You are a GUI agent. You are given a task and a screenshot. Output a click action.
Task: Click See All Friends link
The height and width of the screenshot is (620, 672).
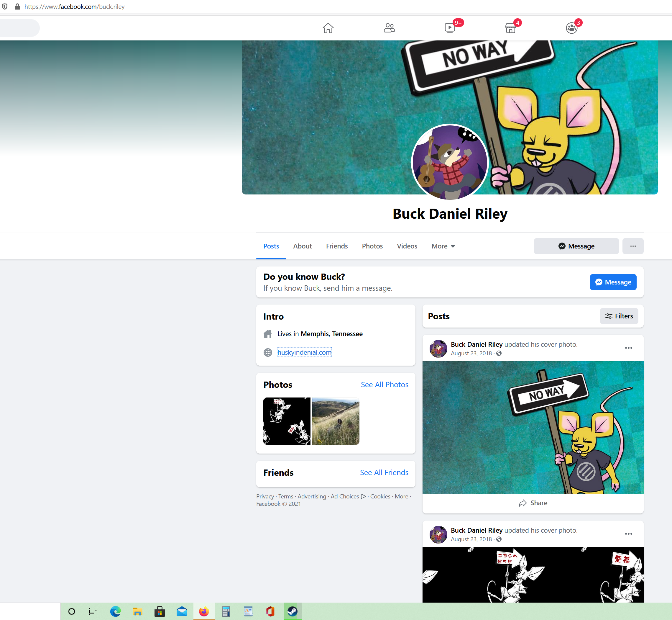[x=384, y=472]
